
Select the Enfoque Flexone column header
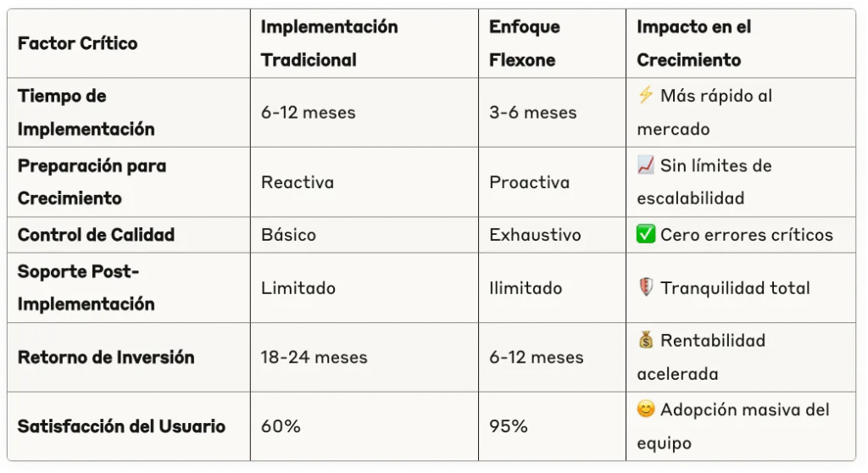(x=524, y=43)
